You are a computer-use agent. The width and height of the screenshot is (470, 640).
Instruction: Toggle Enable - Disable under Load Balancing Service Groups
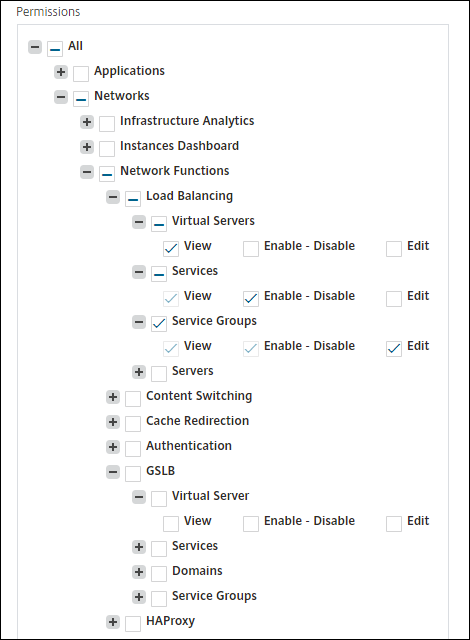click(x=251, y=349)
